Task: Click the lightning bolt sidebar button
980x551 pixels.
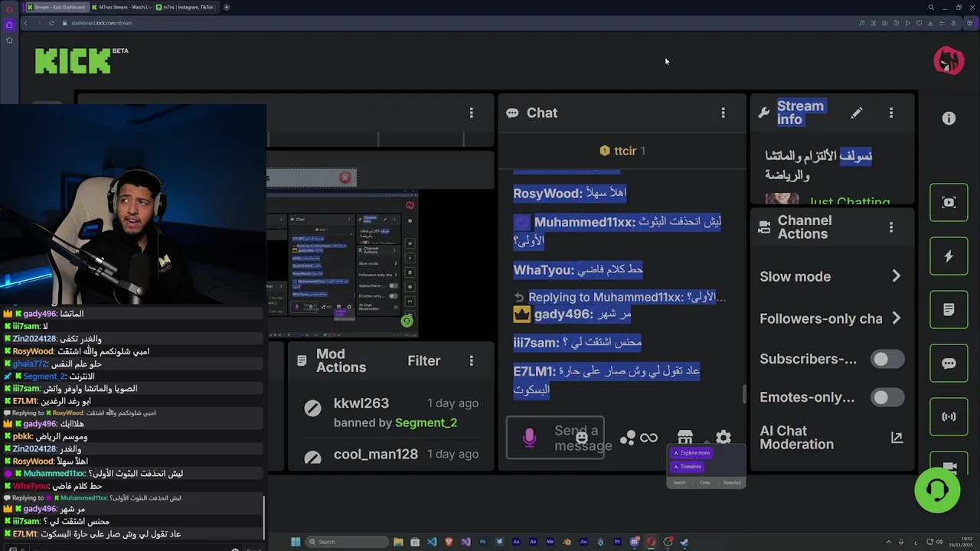Action: pyautogui.click(x=949, y=256)
